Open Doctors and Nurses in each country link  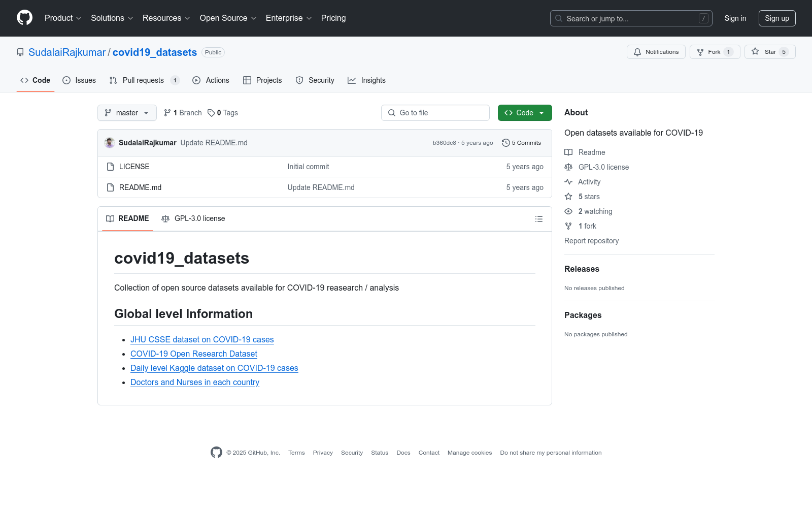coord(195,382)
